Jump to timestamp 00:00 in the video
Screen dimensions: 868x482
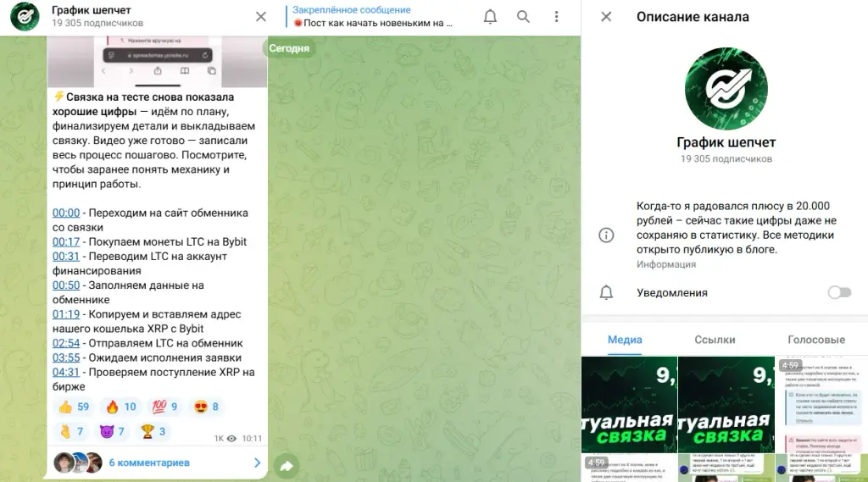[66, 213]
